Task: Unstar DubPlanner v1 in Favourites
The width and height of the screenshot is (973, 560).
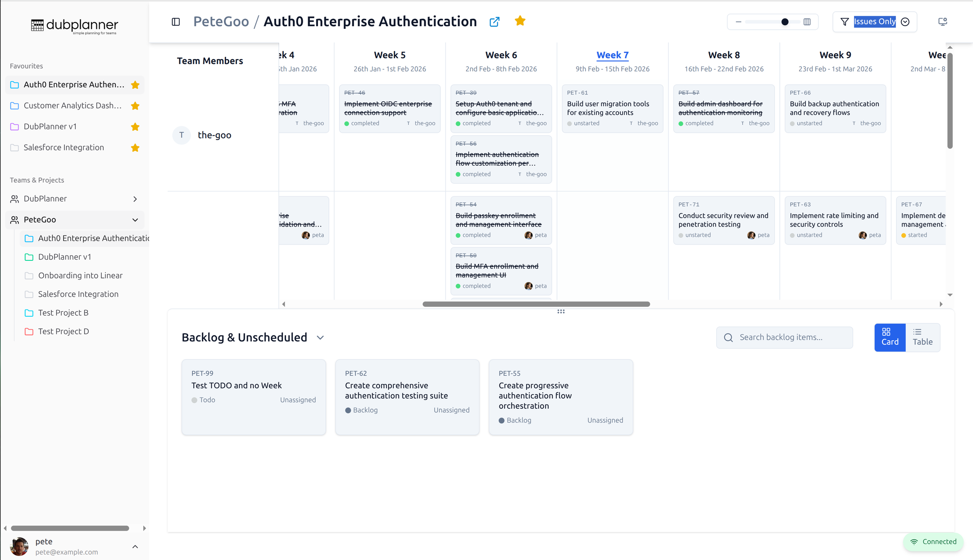Action: tap(135, 127)
